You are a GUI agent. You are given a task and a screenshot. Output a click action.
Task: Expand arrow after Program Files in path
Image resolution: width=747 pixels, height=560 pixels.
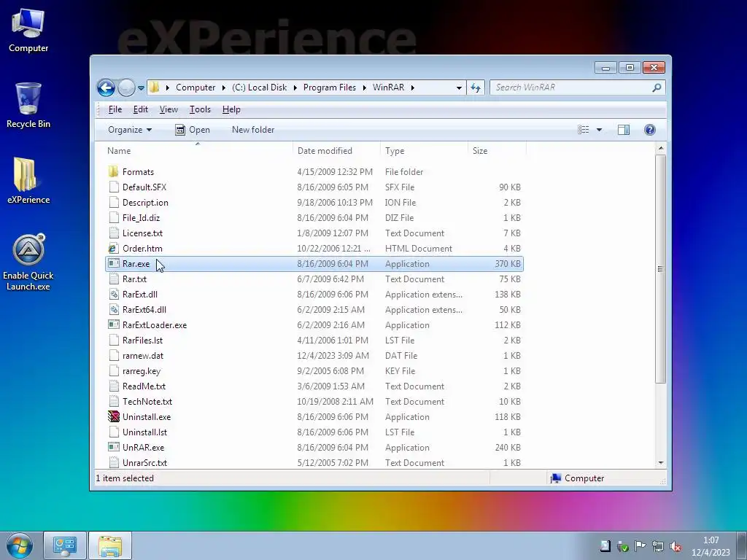click(365, 87)
